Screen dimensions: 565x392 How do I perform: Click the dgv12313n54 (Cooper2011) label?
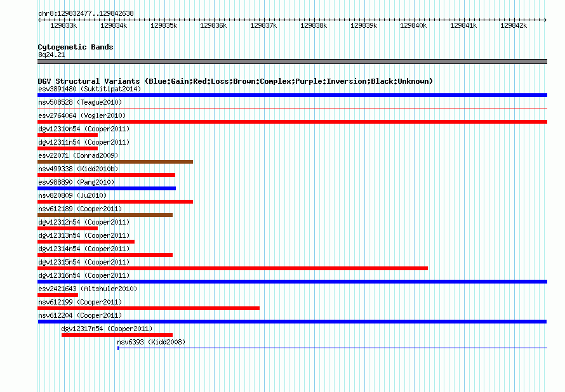pos(84,235)
